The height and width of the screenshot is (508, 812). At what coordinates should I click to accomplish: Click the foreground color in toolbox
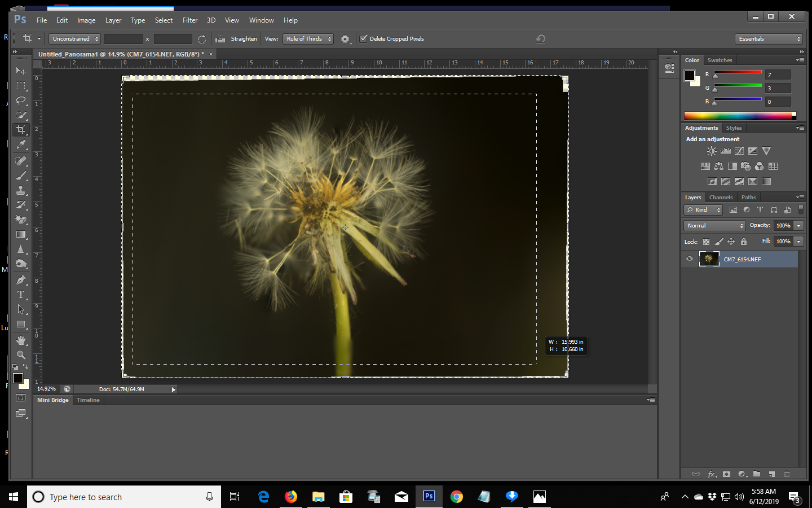tap(18, 378)
